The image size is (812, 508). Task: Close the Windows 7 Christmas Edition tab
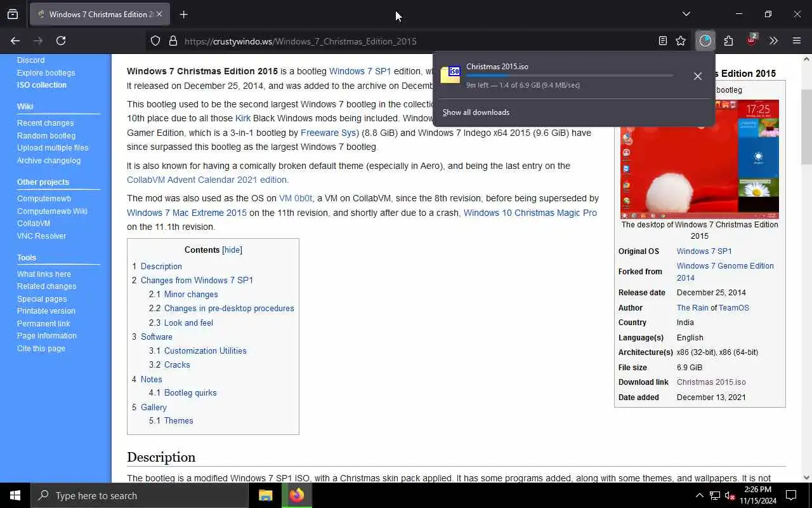159,14
